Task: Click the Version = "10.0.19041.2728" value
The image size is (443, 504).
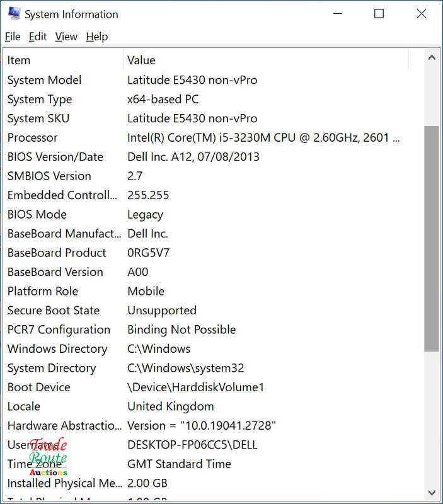Action: 202,426
